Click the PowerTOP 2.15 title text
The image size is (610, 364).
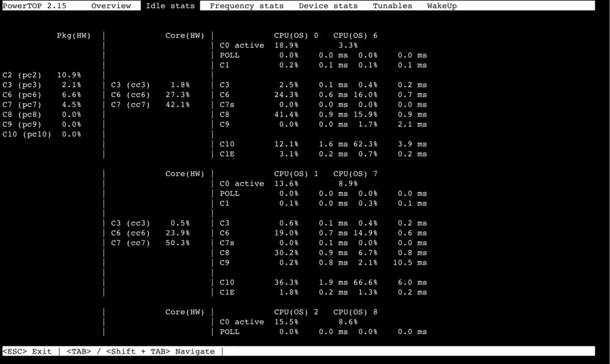tap(34, 6)
